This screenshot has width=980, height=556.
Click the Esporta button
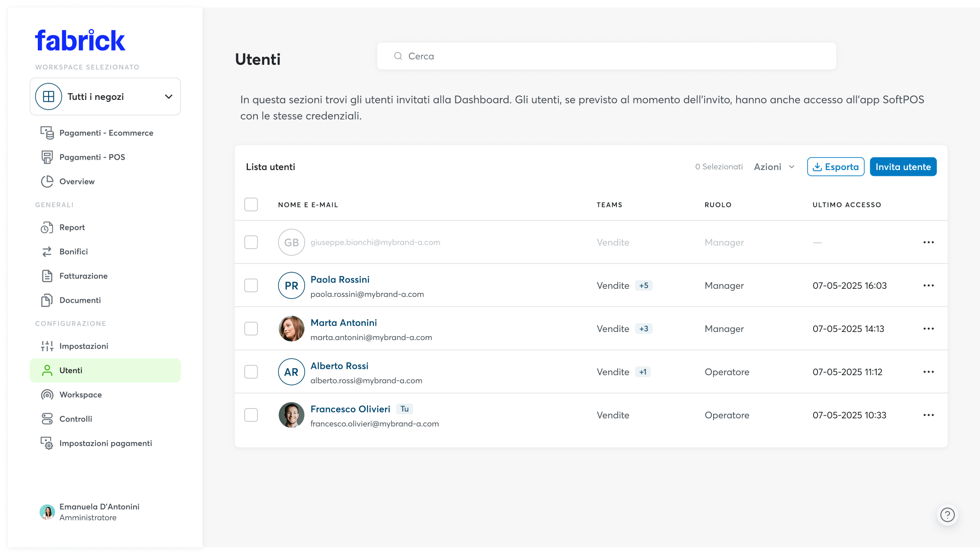836,167
